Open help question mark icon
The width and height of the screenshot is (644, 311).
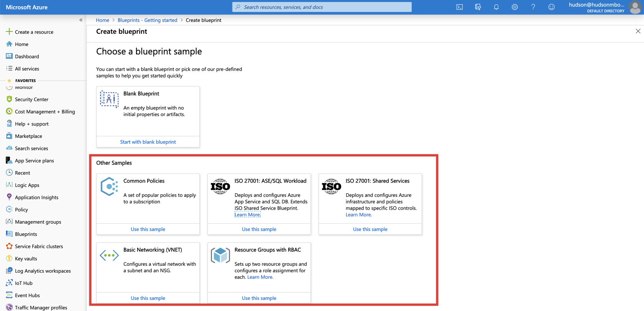533,7
